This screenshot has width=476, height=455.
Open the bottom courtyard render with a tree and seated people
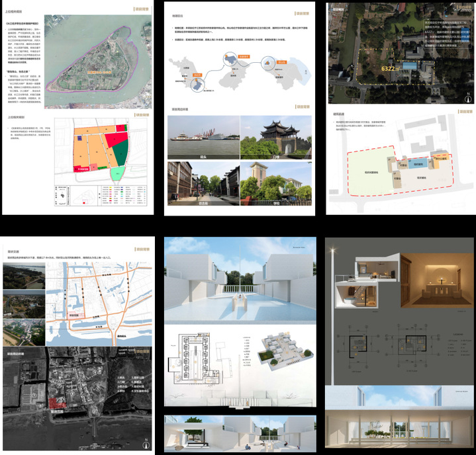coord(240,434)
